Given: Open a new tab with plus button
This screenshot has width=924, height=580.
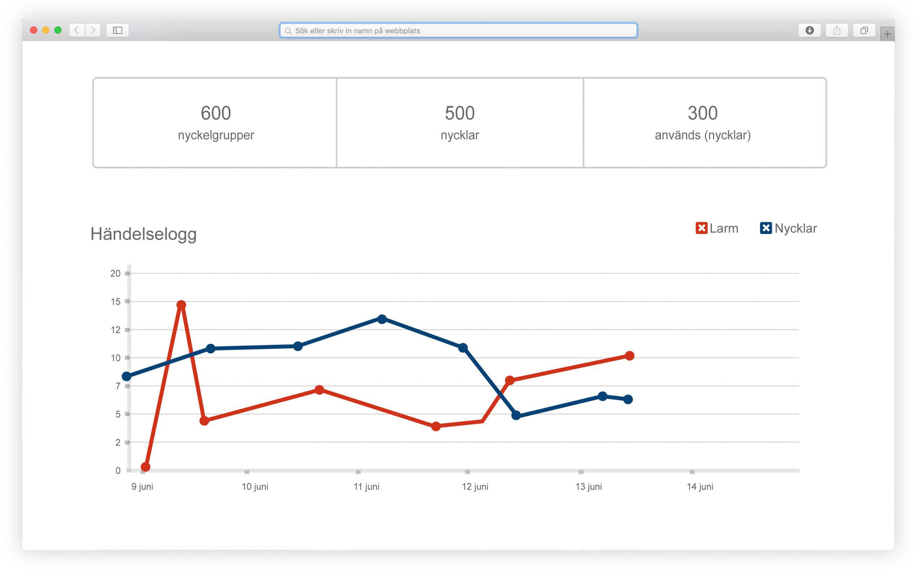Looking at the screenshot, I should pos(887,34).
